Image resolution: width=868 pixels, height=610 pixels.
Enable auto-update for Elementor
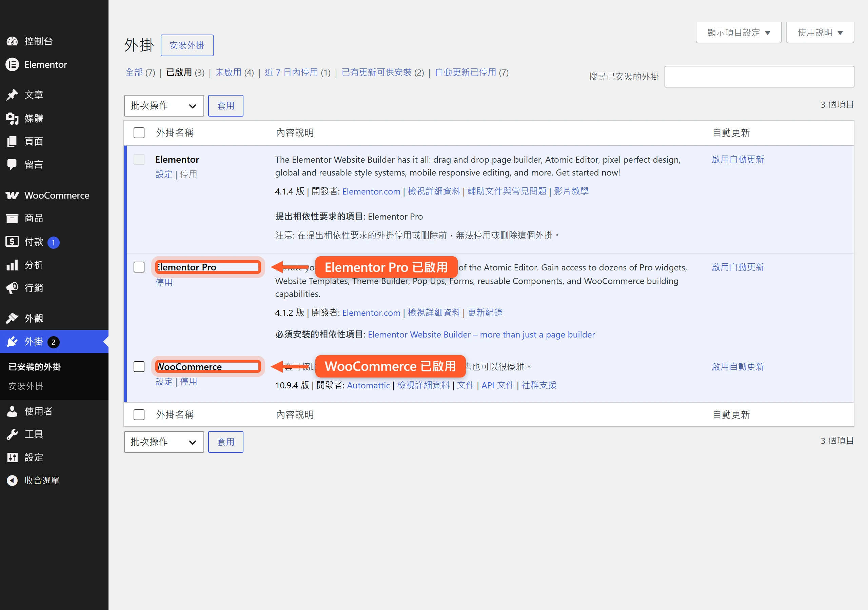click(x=737, y=160)
